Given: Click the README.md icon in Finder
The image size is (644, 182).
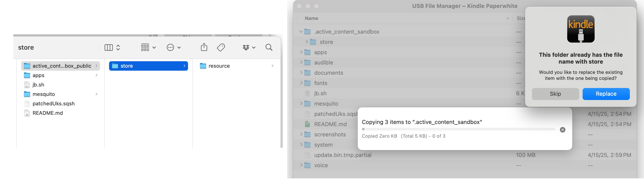Looking at the screenshot, I should 27,113.
